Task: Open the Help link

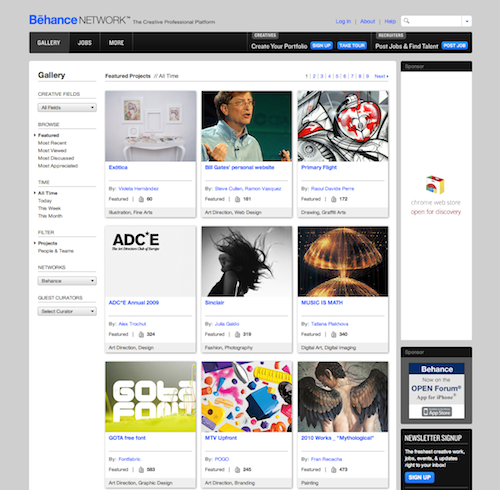Action: pyautogui.click(x=390, y=21)
